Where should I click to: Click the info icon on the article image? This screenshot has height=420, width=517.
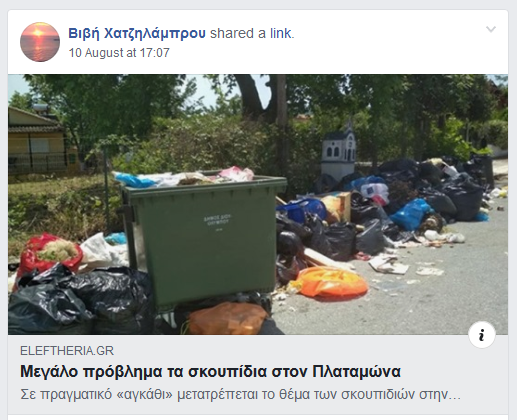(482, 335)
